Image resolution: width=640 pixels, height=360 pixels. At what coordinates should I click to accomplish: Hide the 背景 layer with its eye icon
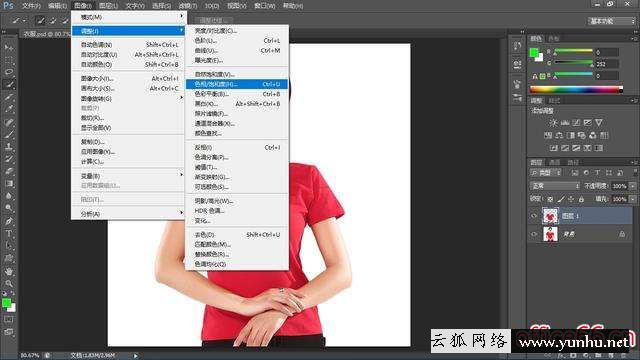534,234
